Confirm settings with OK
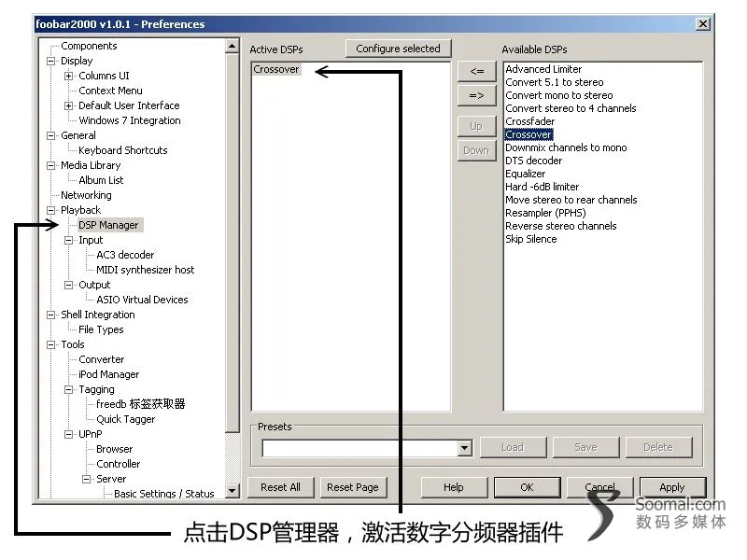The image size is (747, 560). click(x=528, y=487)
